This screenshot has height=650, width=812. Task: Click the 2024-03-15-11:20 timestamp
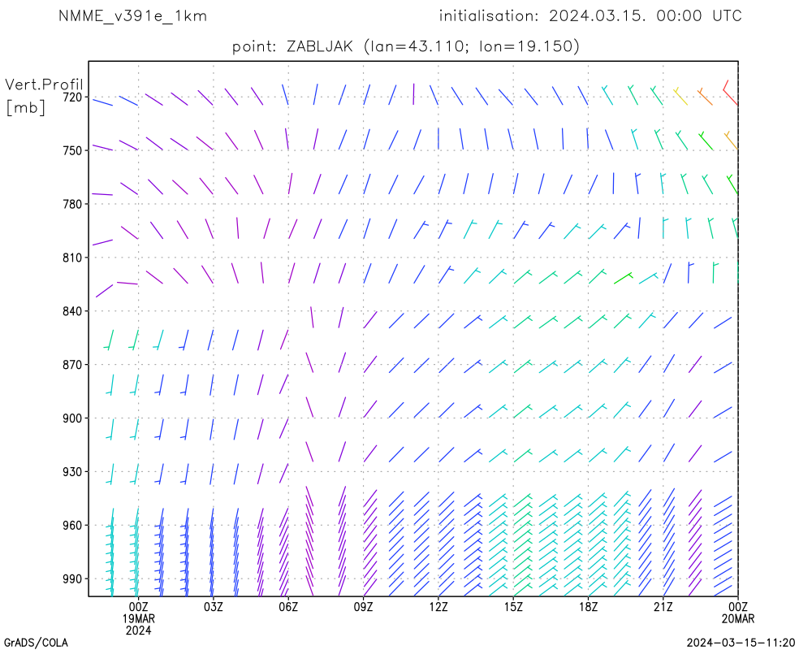tap(741, 643)
